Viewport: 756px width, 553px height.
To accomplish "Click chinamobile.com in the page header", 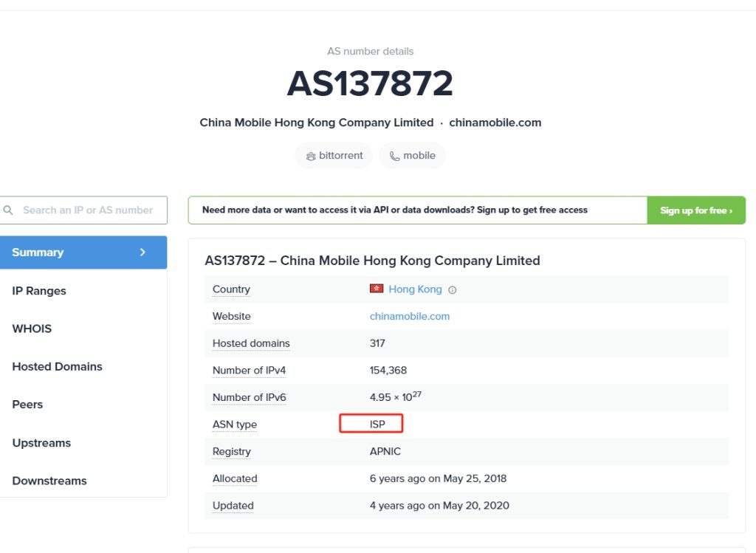I will pyautogui.click(x=495, y=123).
